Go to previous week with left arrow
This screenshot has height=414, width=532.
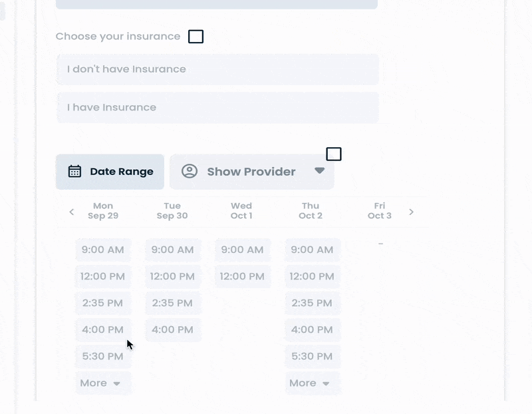click(x=72, y=212)
